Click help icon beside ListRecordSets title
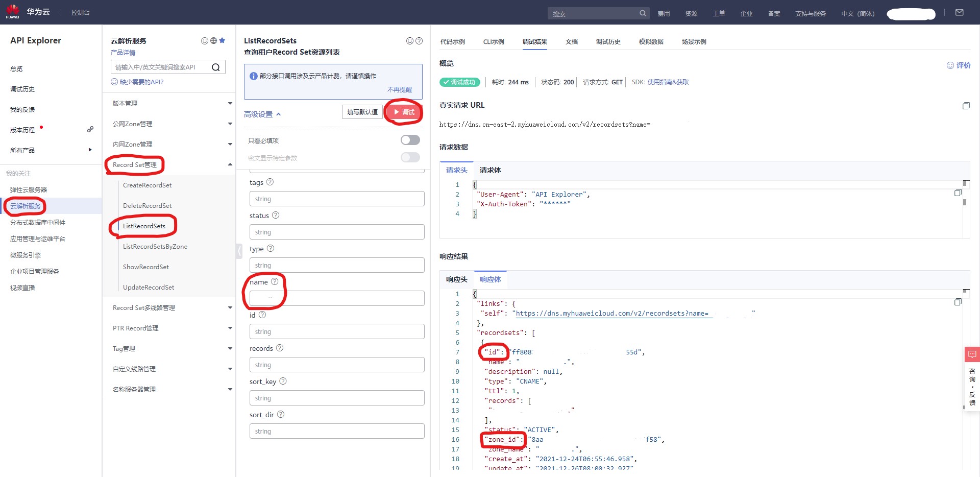 pos(419,41)
